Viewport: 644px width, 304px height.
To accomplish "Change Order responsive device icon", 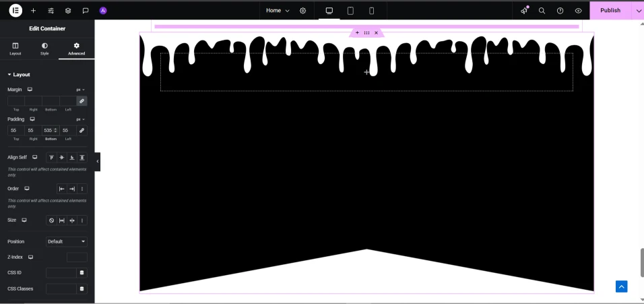I will pos(27,188).
